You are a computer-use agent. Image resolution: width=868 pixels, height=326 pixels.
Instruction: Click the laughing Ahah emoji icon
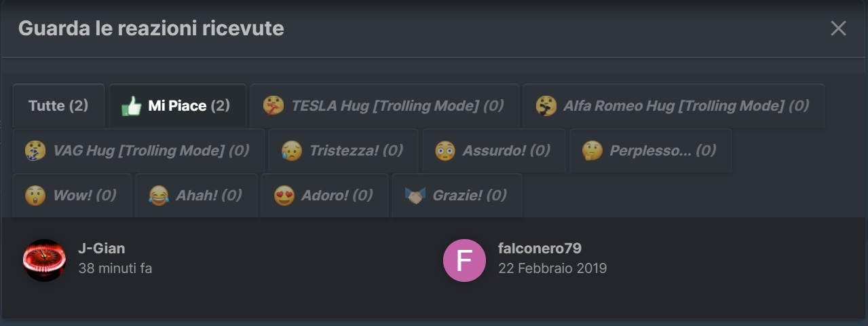[158, 196]
